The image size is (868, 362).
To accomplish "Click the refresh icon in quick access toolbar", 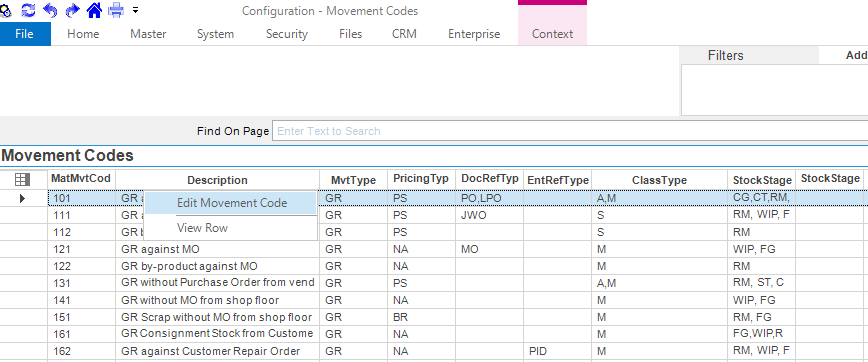I will 28,10.
